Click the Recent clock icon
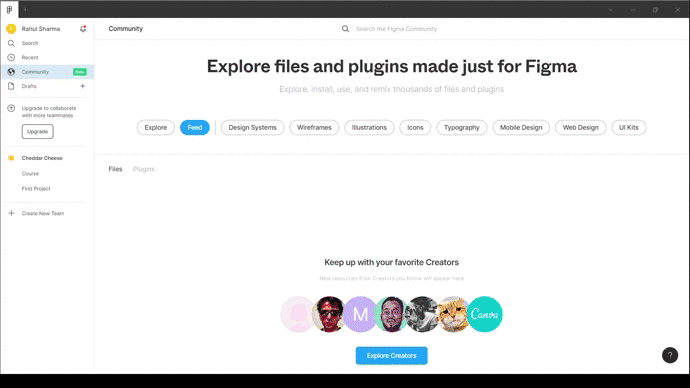This screenshot has height=388, width=690. [11, 58]
